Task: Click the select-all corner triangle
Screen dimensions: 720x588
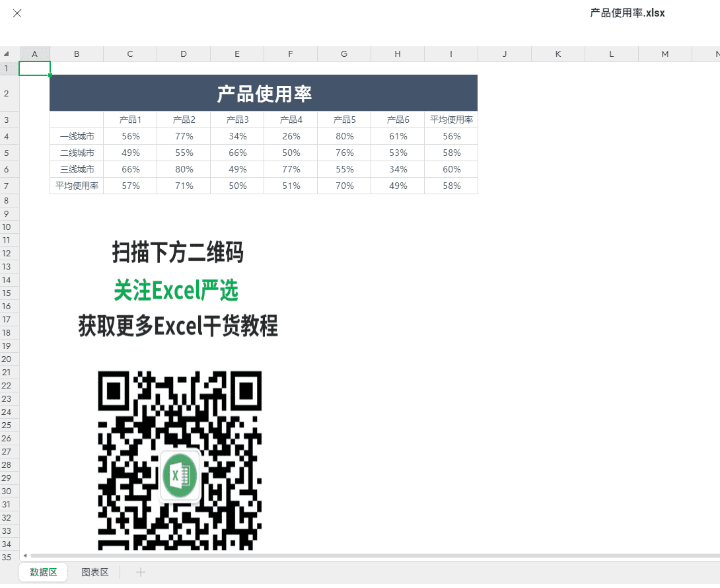Action: 7,54
